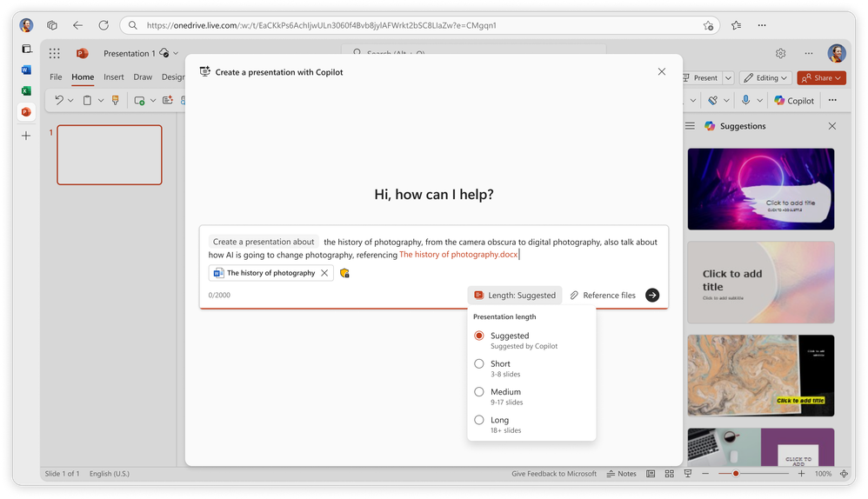Click the dictate microphone icon

pos(745,100)
